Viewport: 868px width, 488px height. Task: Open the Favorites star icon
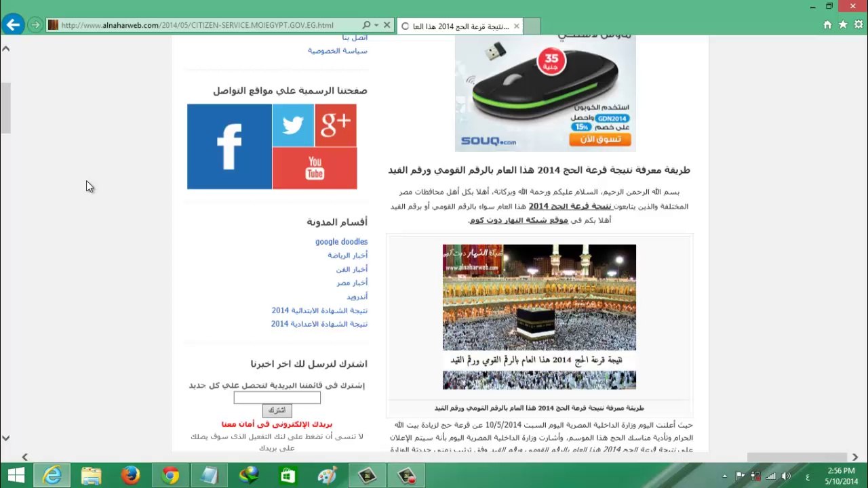(x=843, y=25)
